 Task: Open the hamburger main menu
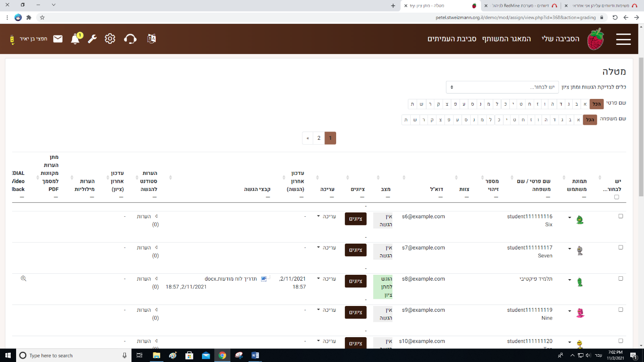point(623,39)
